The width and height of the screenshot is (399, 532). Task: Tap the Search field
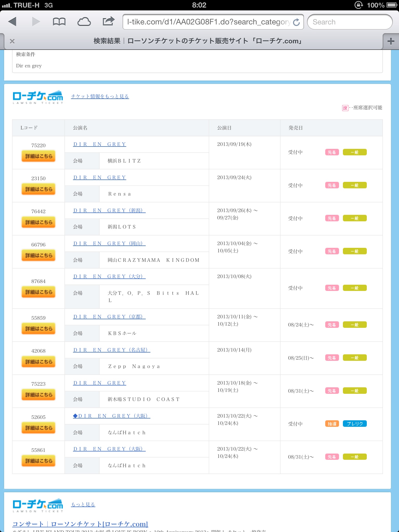(350, 22)
